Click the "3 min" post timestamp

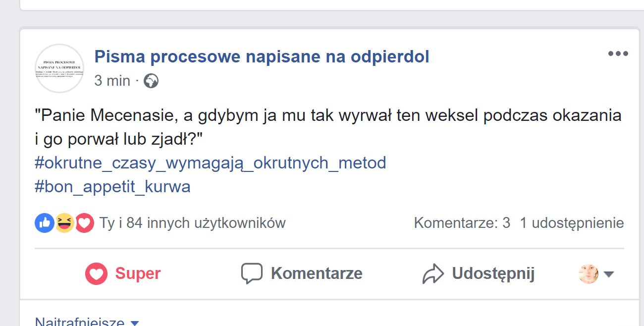coord(112,81)
